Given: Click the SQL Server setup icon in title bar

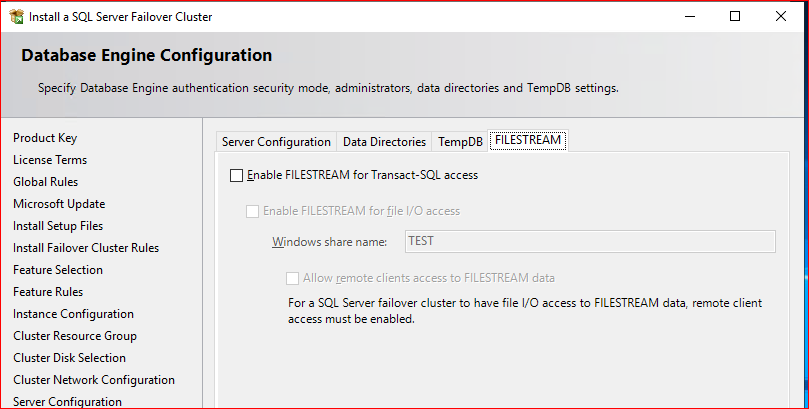Looking at the screenshot, I should point(17,17).
